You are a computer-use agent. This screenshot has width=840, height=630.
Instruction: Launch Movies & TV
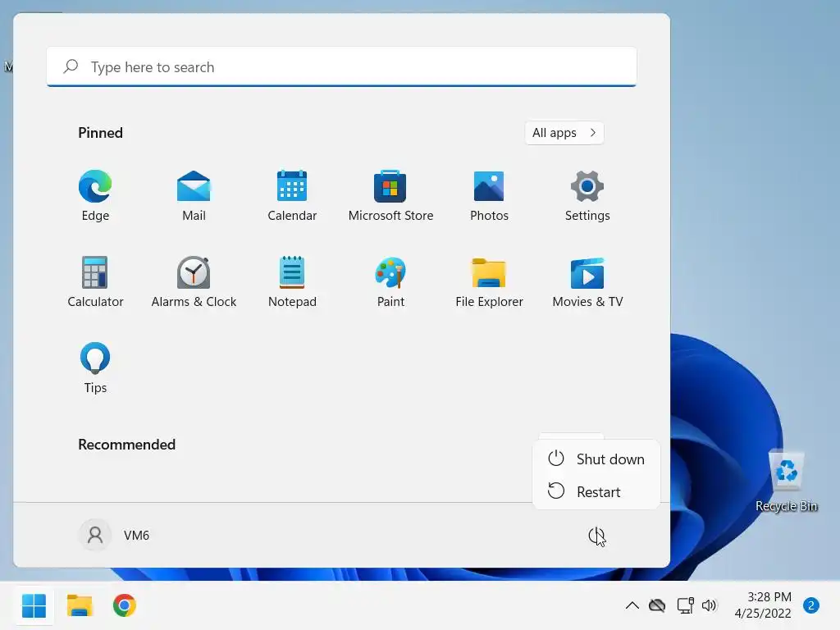coord(587,282)
